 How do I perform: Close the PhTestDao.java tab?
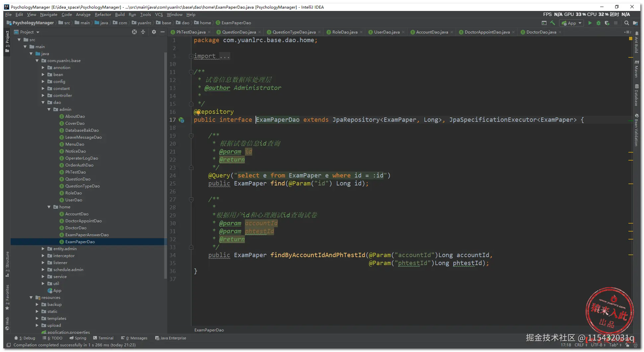tap(209, 32)
